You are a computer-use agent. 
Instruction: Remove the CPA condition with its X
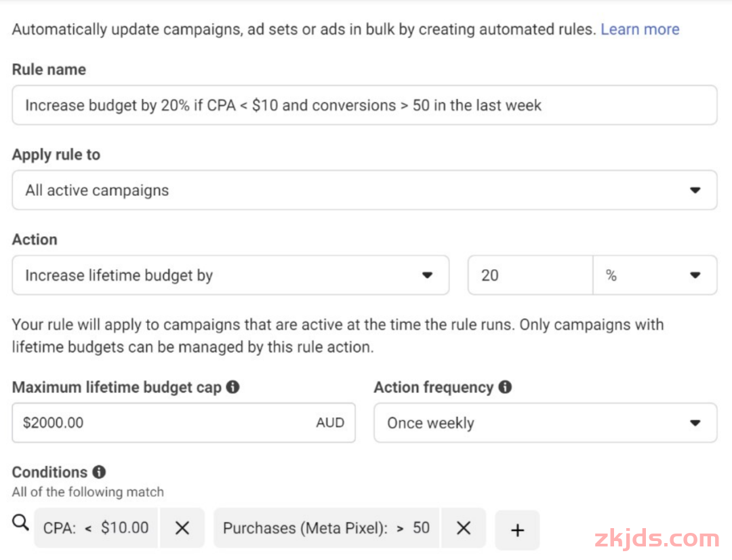pyautogui.click(x=182, y=528)
